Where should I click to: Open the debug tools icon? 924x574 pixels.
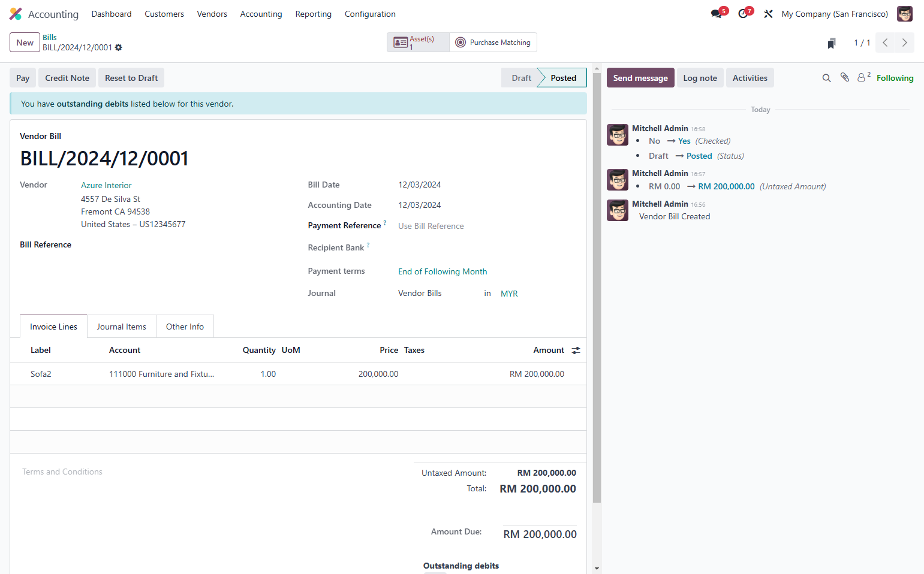(768, 14)
